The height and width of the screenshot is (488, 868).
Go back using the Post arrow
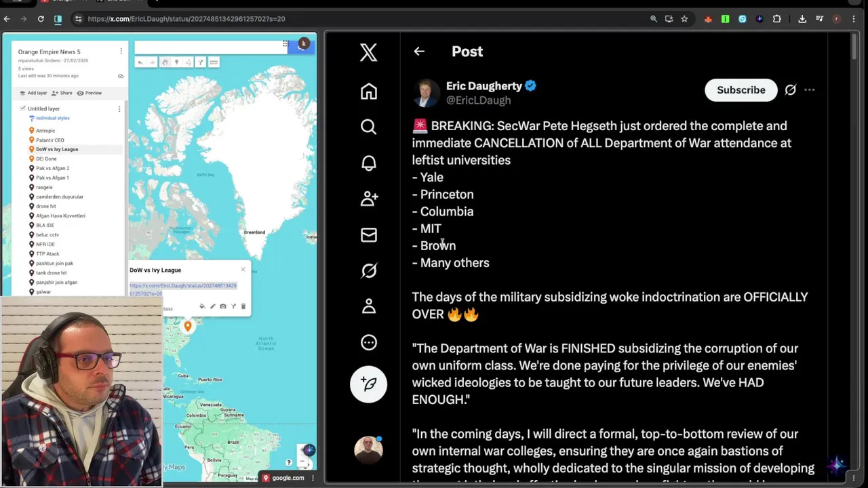click(419, 52)
